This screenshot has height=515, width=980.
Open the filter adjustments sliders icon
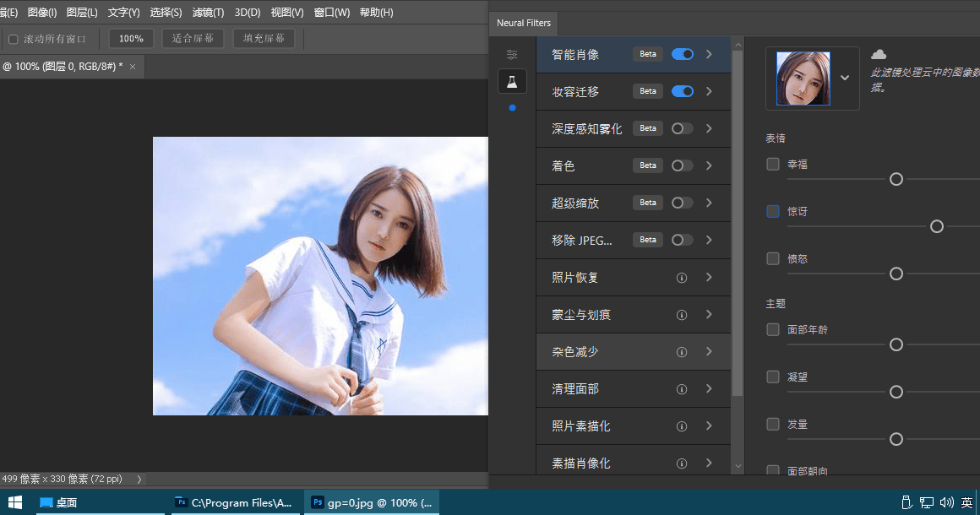pos(511,53)
